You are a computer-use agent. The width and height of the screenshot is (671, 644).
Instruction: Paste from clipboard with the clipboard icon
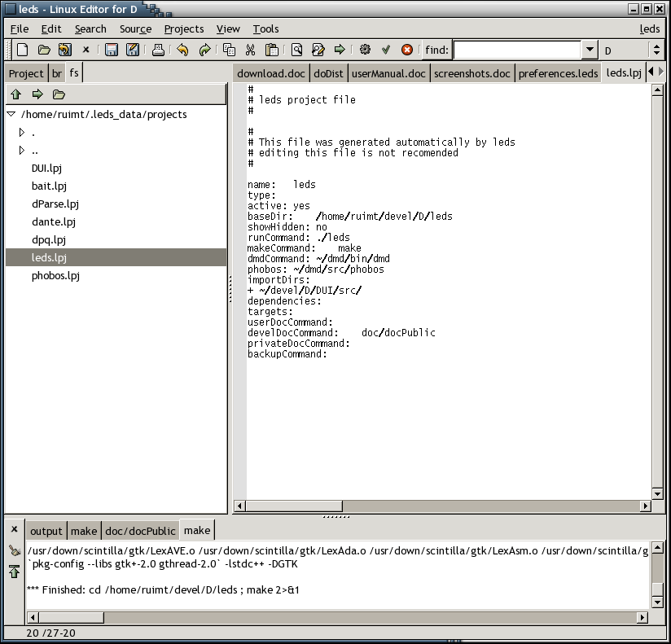[272, 50]
